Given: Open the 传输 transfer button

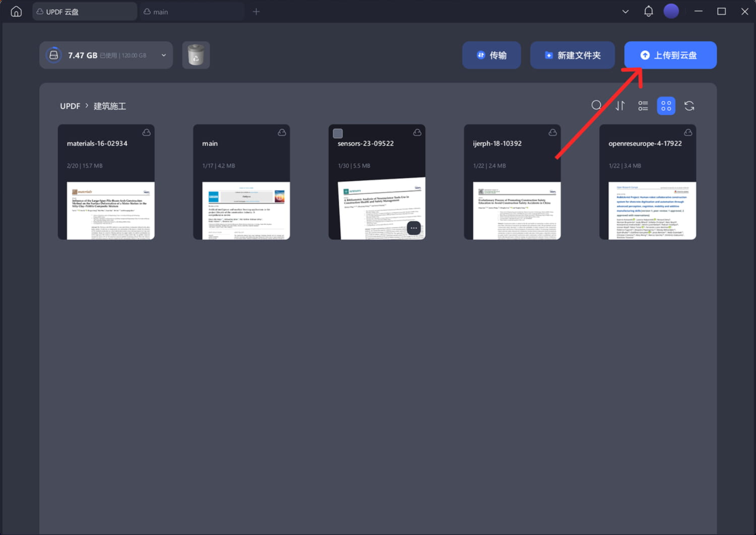Looking at the screenshot, I should (491, 55).
